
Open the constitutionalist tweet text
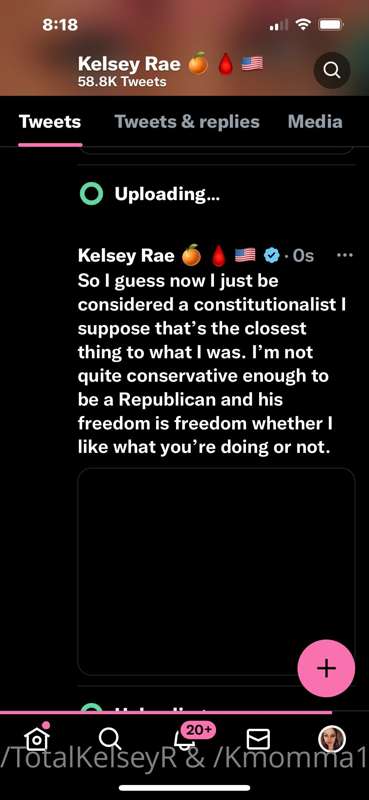click(213, 365)
